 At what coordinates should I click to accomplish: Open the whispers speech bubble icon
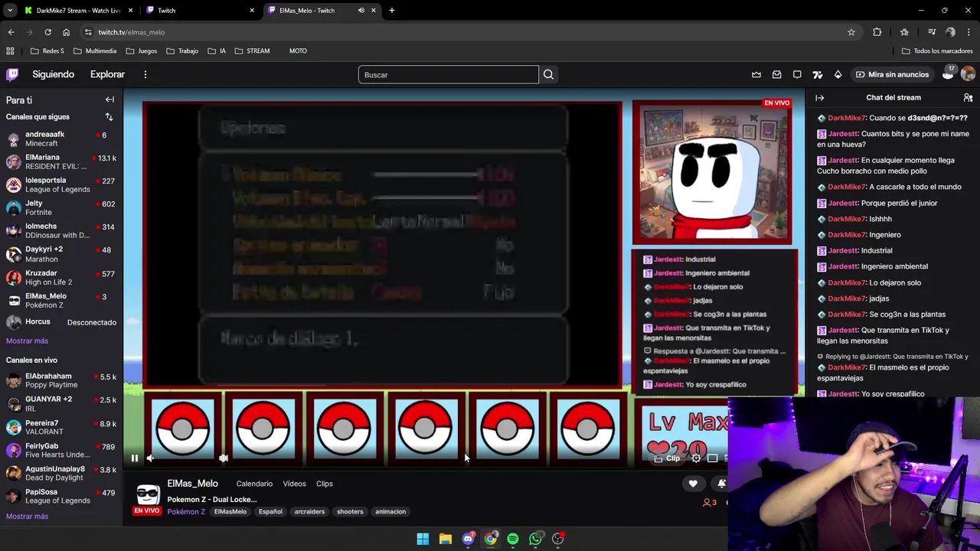click(797, 74)
